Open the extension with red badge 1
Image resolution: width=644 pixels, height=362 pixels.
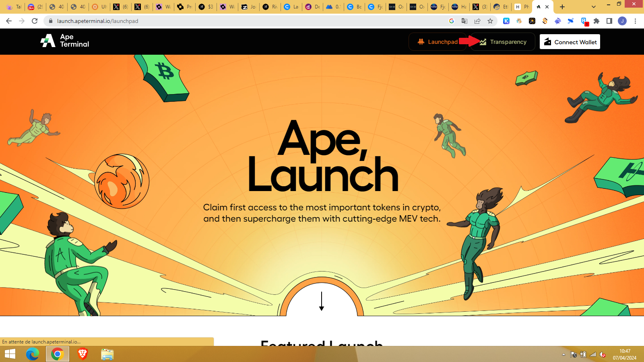(x=584, y=21)
